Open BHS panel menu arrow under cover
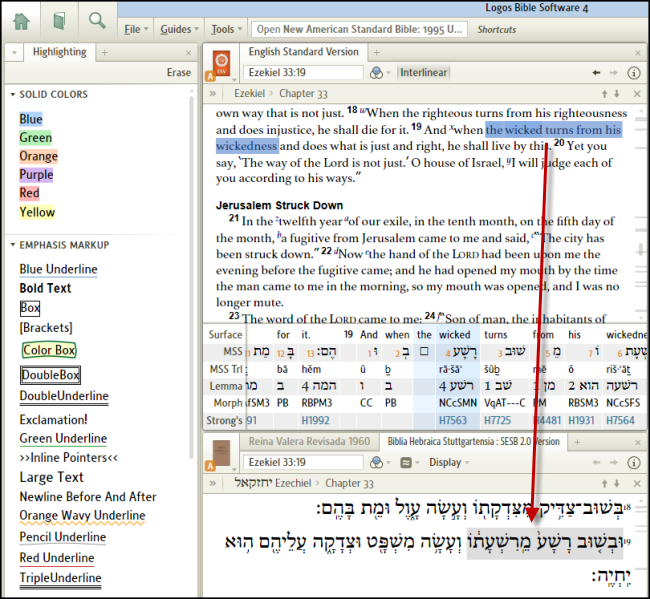This screenshot has height=599, width=650. click(234, 469)
